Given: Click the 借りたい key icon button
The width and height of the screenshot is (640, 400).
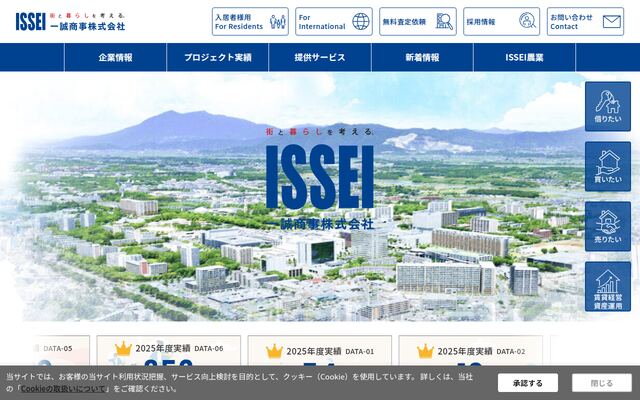Looking at the screenshot, I should point(608,107).
